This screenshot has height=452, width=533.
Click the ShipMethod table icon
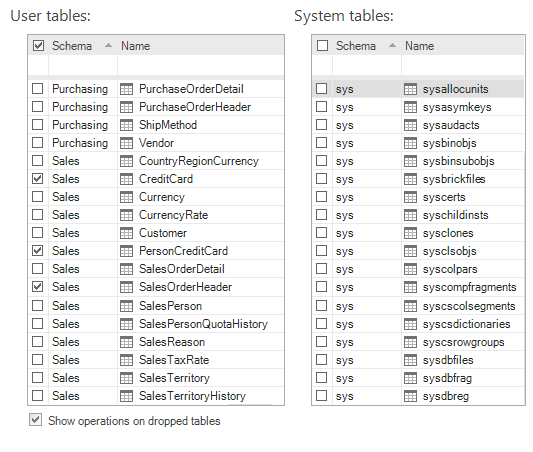pos(126,125)
